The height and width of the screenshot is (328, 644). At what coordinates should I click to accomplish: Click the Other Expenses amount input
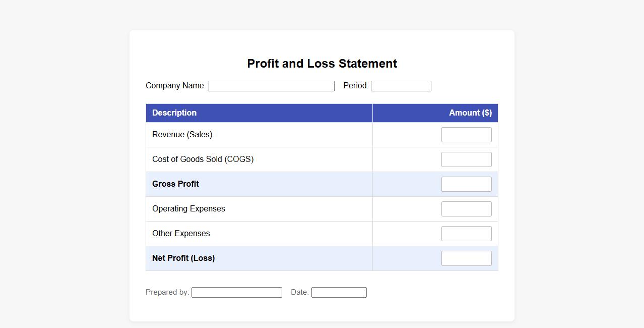point(466,234)
